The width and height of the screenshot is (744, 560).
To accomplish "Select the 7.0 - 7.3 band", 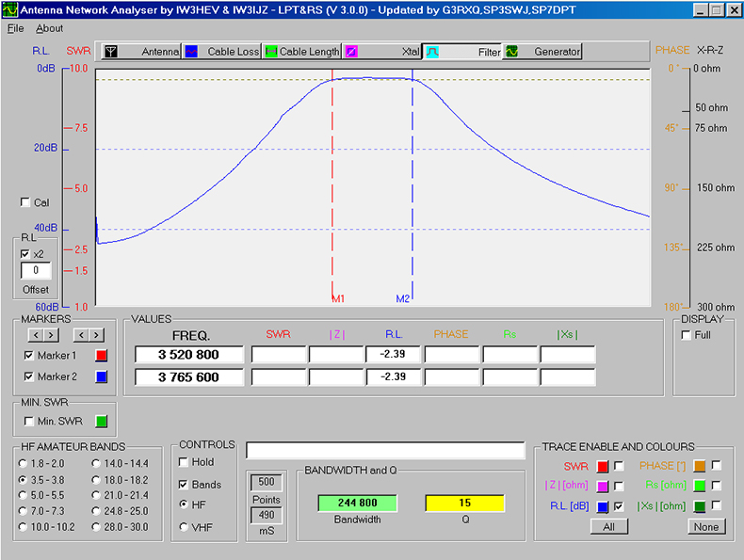I will (x=24, y=511).
